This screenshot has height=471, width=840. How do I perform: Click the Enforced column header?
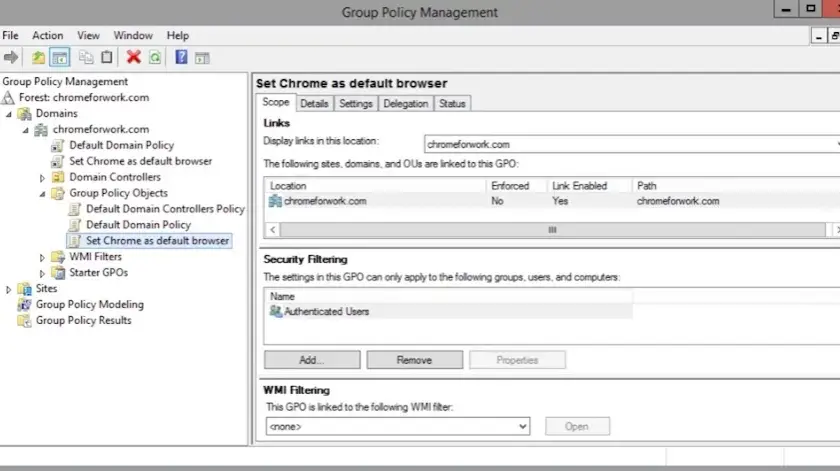[516, 186]
